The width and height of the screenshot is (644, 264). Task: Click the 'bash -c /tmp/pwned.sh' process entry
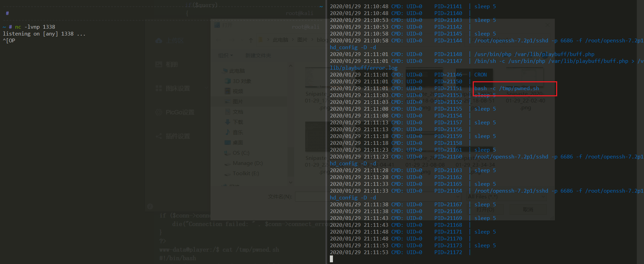point(507,88)
